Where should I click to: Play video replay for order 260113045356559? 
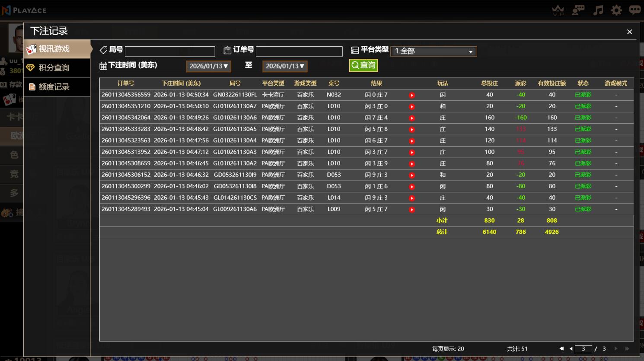(412, 95)
